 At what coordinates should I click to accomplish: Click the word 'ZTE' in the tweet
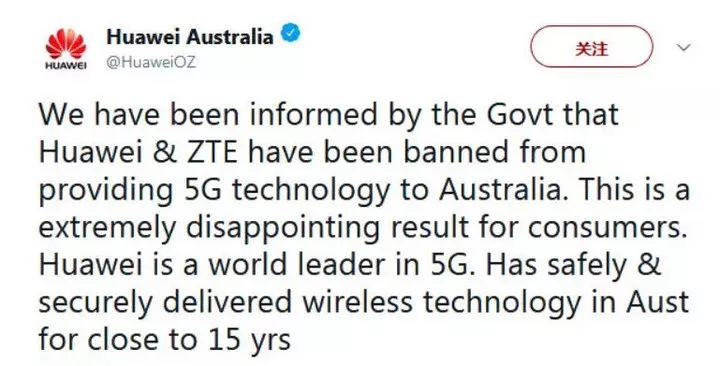[x=213, y=152]
